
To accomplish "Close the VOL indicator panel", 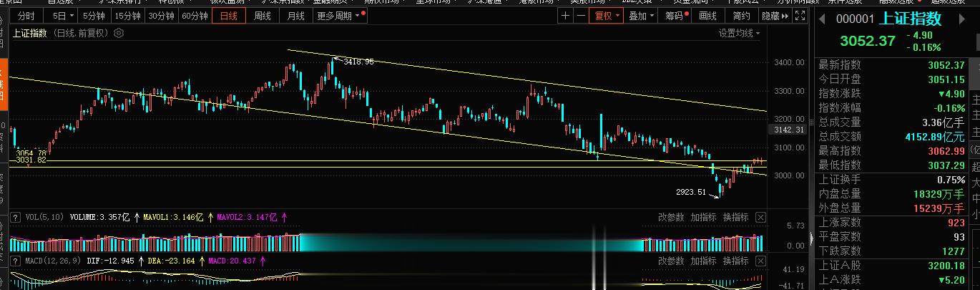I will [760, 217].
